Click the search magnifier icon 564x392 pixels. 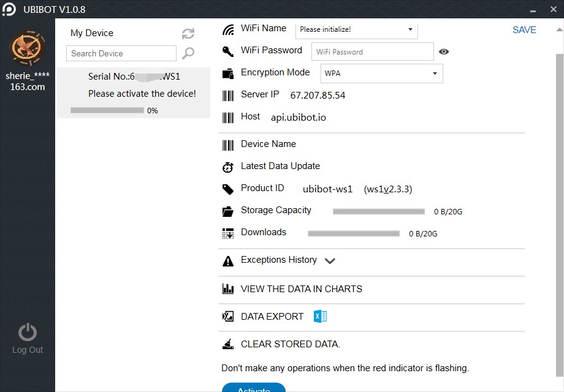pos(188,53)
